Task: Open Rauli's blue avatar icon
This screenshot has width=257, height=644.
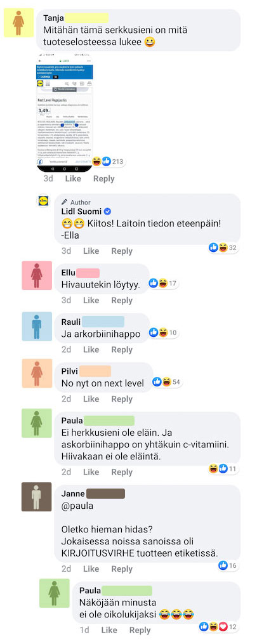Action: [x=37, y=326]
